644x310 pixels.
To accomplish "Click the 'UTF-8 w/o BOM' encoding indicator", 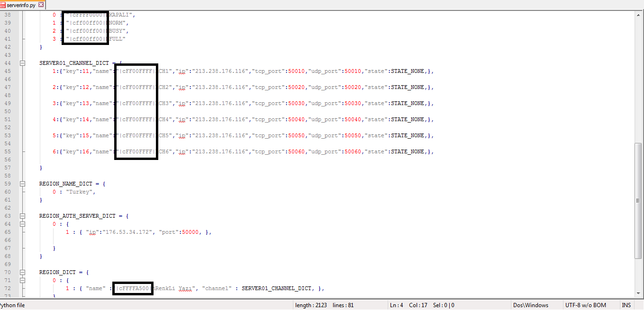I will (x=585, y=305).
